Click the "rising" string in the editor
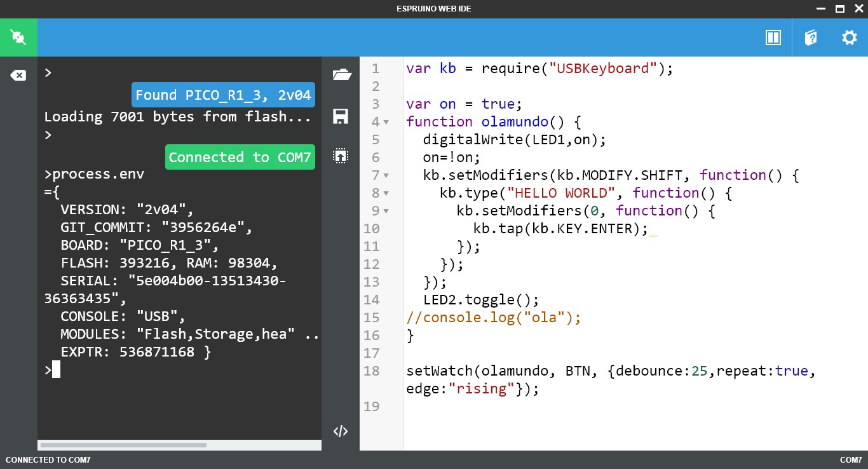This screenshot has height=469, width=868. [481, 389]
